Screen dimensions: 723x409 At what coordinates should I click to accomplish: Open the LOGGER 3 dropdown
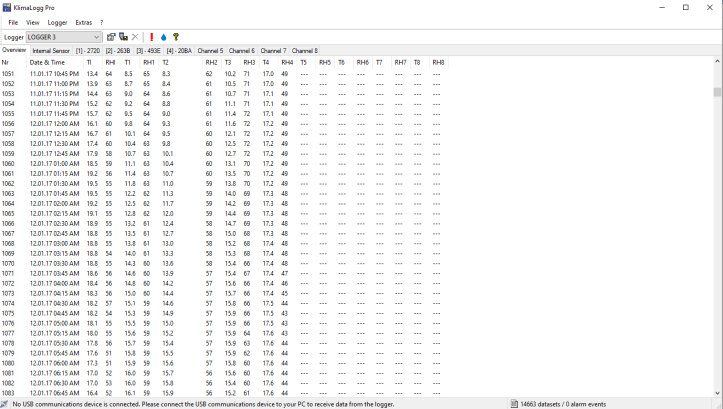96,37
